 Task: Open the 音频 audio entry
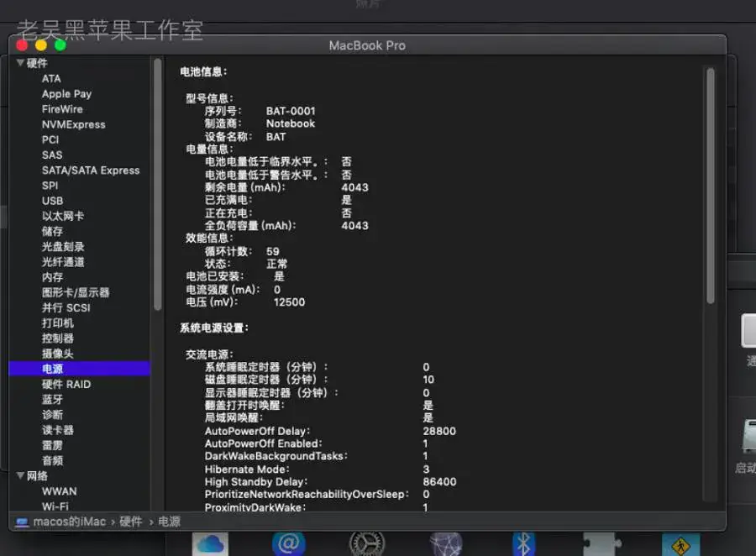click(52, 460)
